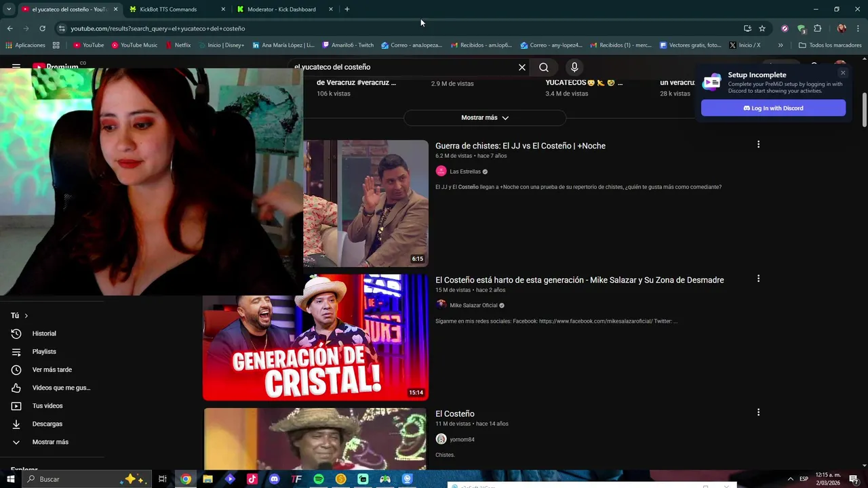Open the Netflix bookmark

point(178,45)
